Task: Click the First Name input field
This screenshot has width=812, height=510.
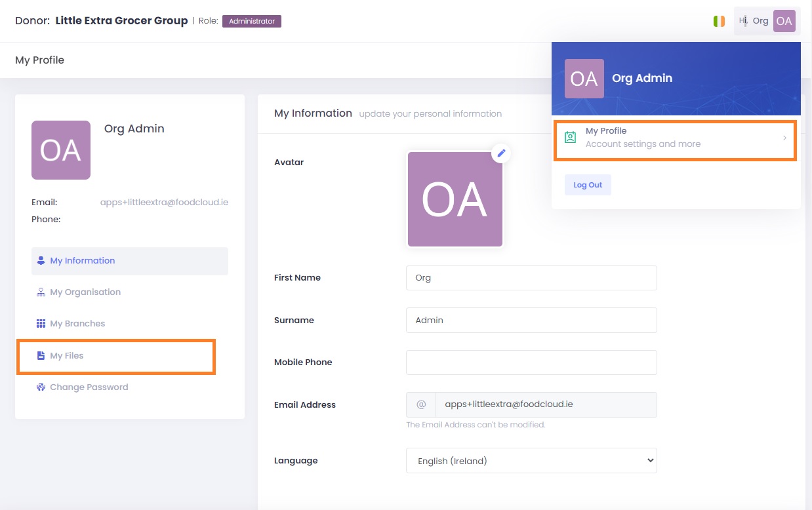Action: pos(531,277)
